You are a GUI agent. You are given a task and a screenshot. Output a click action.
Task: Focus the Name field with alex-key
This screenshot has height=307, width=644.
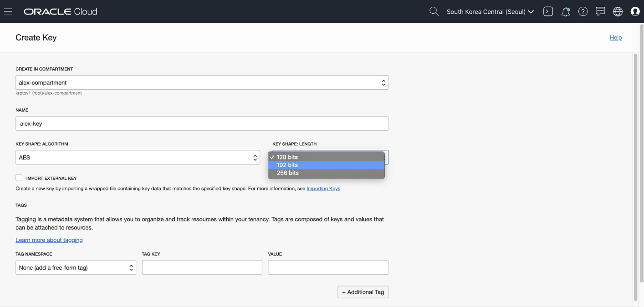202,123
